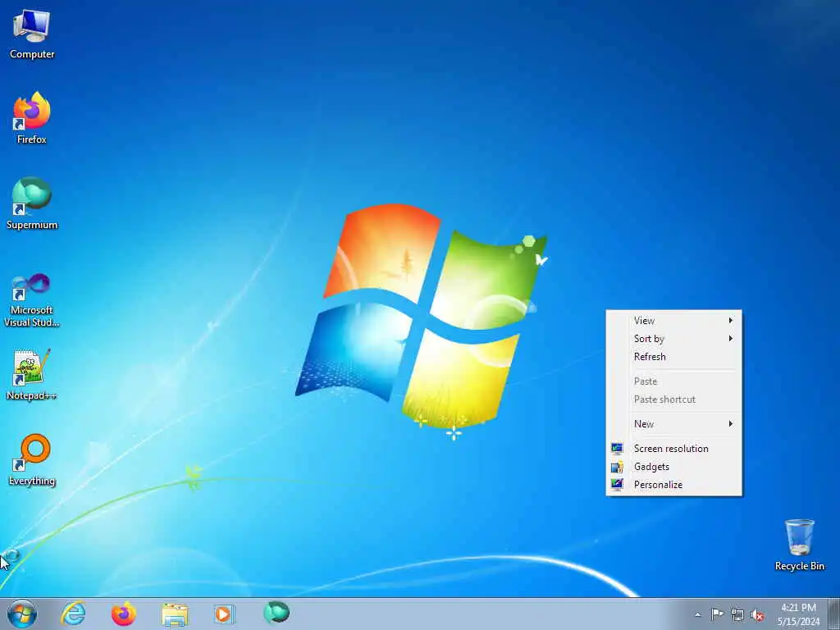The height and width of the screenshot is (630, 840).
Task: Click the Show desktop strip at taskbar end
Action: point(833,614)
